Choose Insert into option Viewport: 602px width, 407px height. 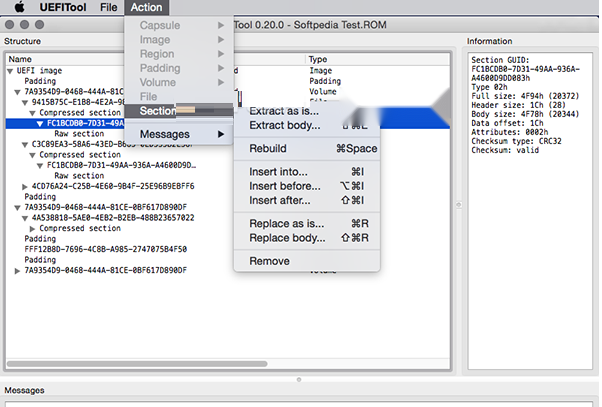click(278, 171)
